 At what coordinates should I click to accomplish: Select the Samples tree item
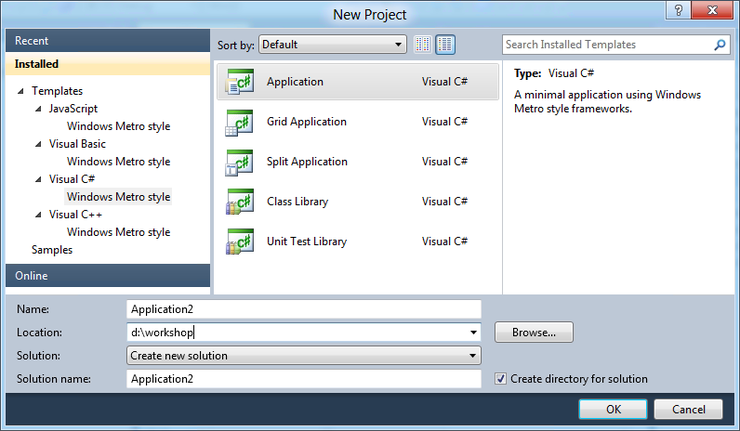[x=52, y=250]
